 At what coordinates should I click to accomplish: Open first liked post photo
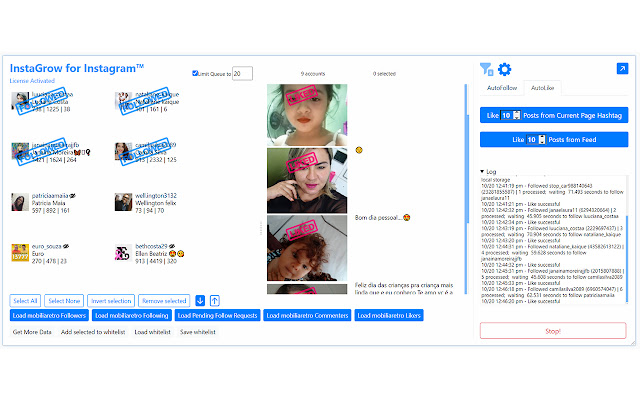pos(307,115)
